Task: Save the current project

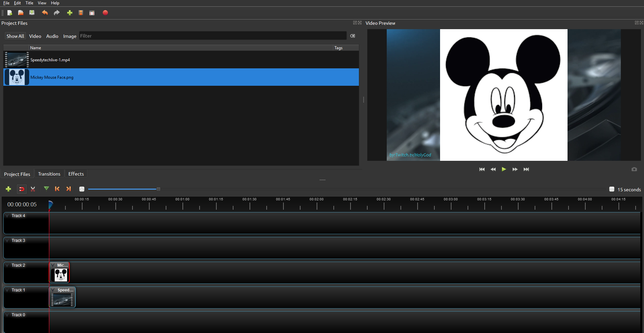Action: [x=32, y=13]
